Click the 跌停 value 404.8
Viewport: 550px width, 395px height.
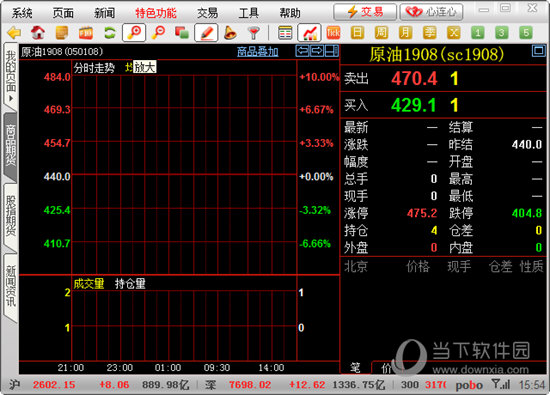[x=527, y=213]
